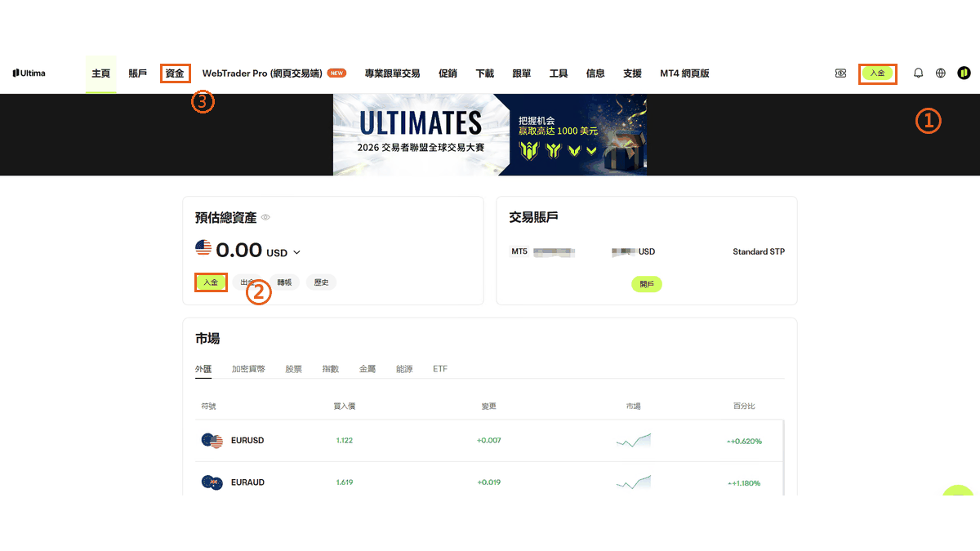Open the 促銷 menu
Image resolution: width=980 pixels, height=551 pixels.
(x=448, y=73)
